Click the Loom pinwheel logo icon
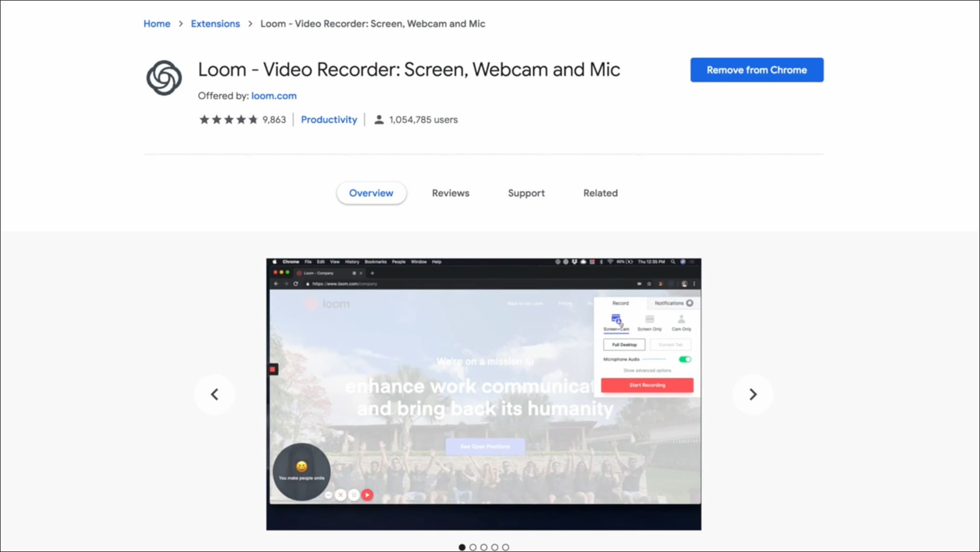 click(x=164, y=78)
